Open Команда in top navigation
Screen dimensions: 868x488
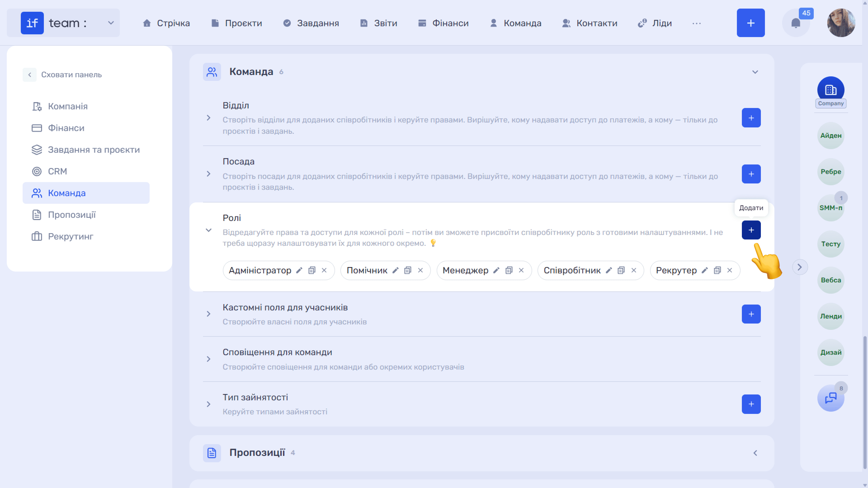pos(516,23)
